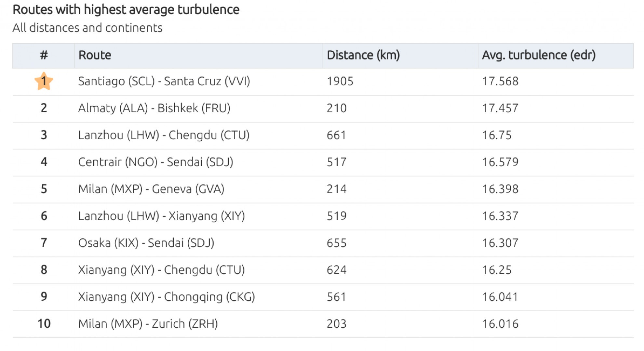Click the gold star rank 1 icon

coord(44,81)
